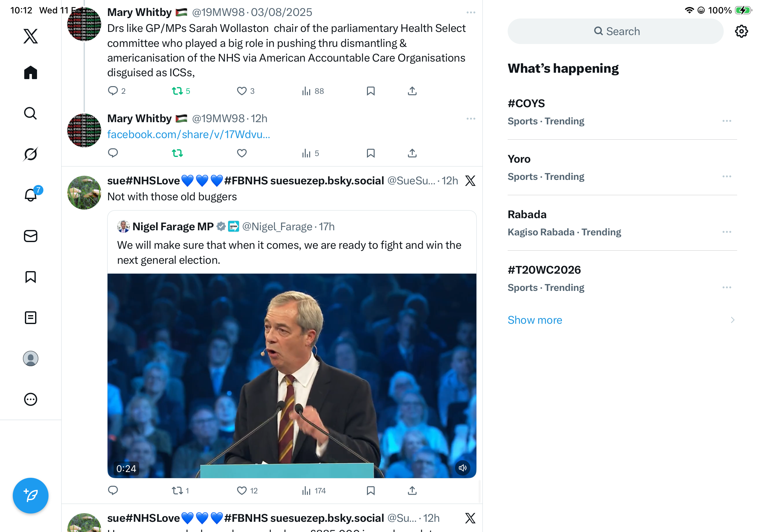Play the Nigel Farage video
This screenshot has width=762, height=532.
tap(291, 375)
